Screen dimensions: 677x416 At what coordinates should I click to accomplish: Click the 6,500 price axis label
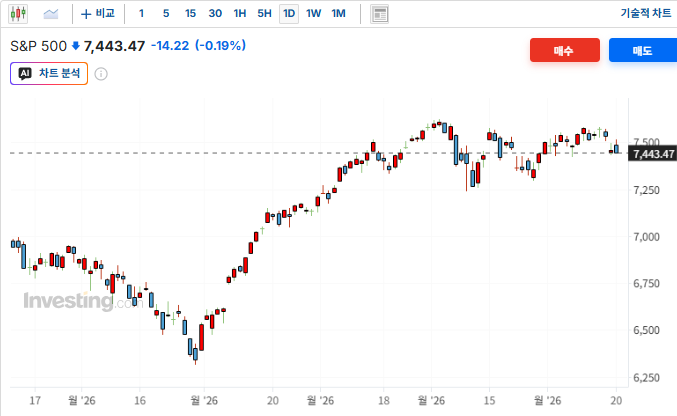click(646, 330)
